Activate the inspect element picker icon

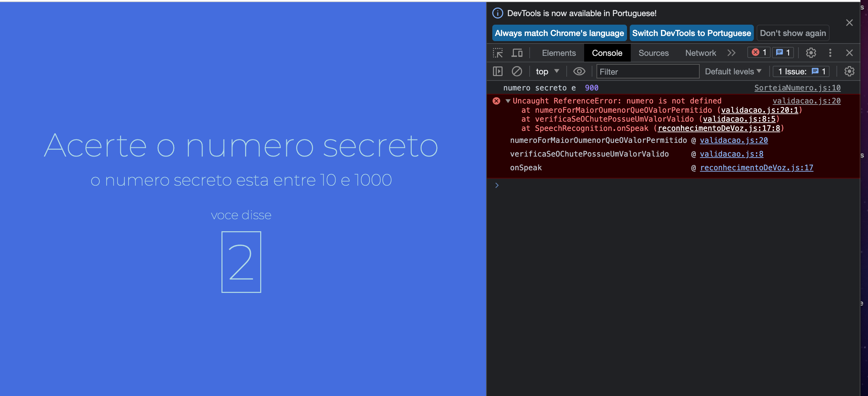tap(498, 53)
